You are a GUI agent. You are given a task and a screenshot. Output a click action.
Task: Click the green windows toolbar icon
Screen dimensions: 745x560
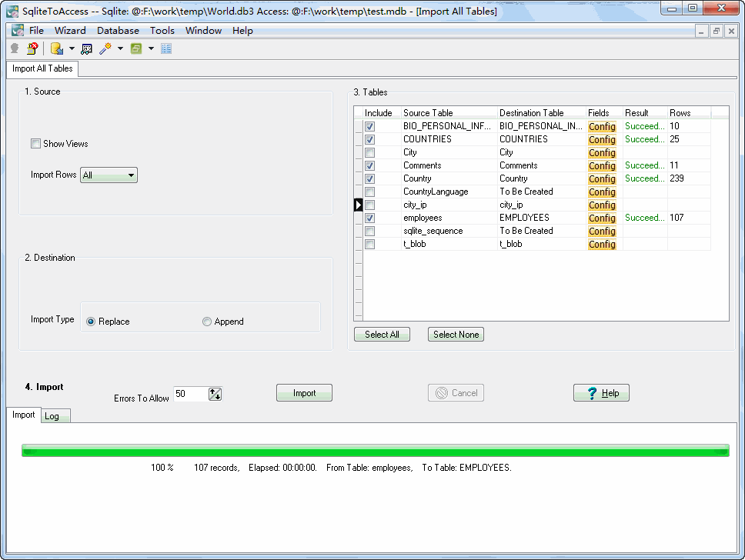click(136, 48)
